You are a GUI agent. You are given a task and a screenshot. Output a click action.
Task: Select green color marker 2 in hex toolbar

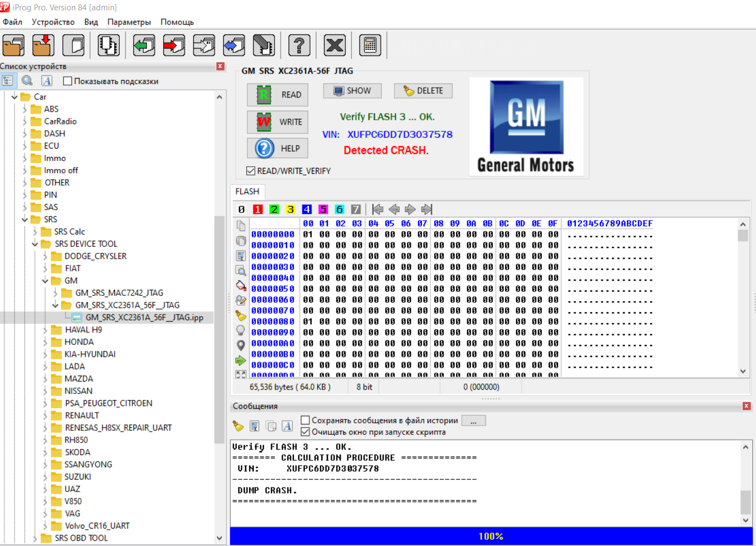274,209
